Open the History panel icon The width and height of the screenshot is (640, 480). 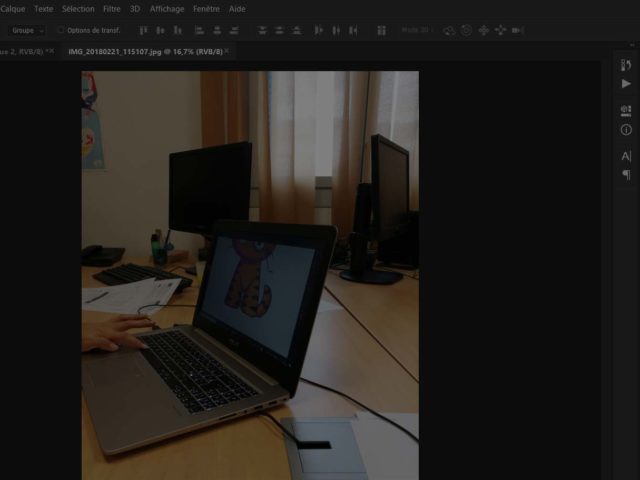(x=627, y=65)
